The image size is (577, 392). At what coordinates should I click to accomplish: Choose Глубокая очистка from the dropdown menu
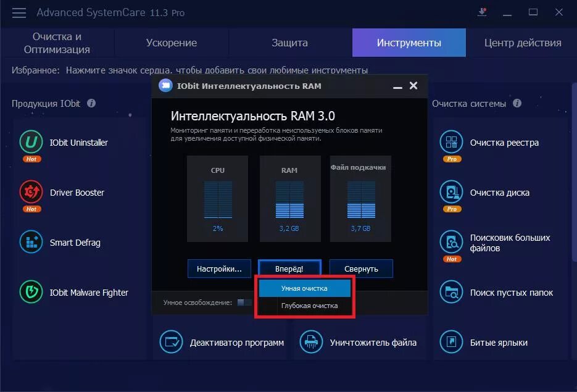[304, 306]
